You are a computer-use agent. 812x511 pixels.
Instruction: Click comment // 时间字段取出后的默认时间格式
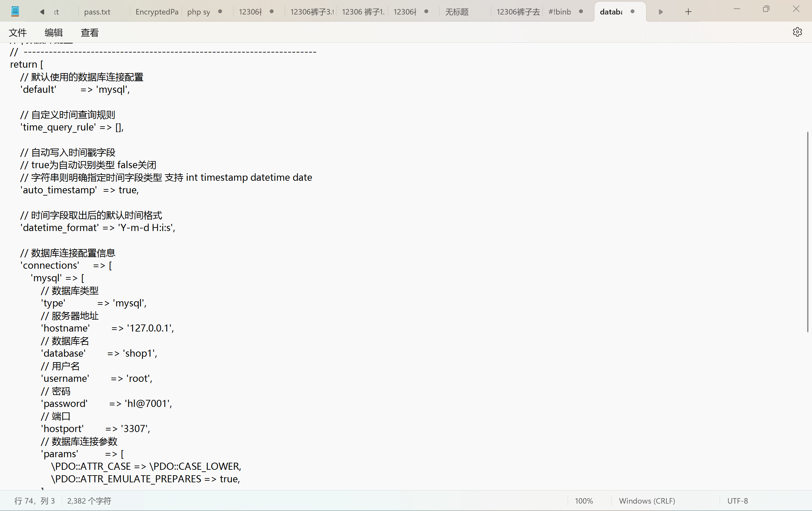91,215
